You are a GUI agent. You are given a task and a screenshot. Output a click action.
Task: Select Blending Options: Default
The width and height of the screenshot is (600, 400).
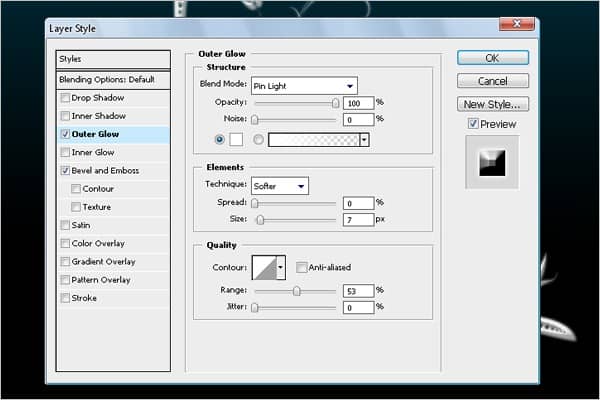113,80
